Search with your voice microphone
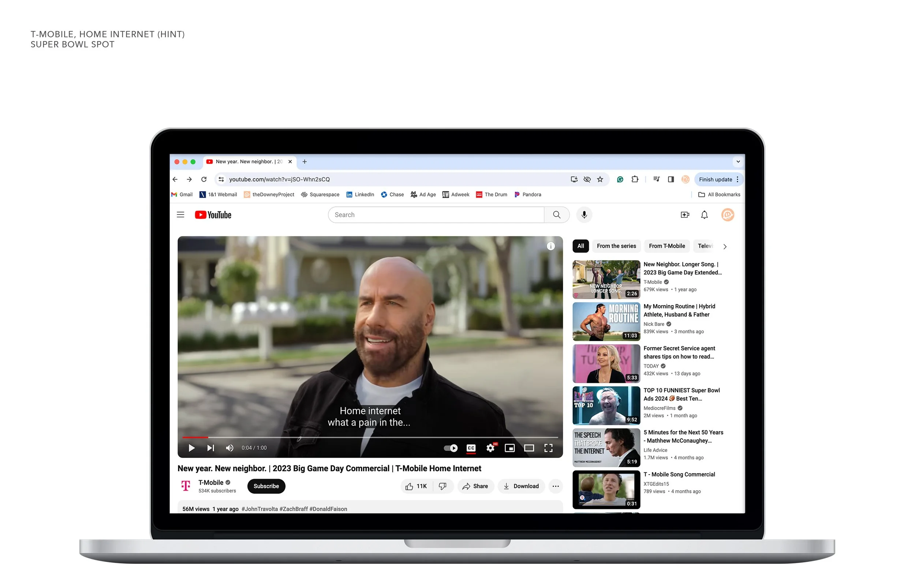This screenshot has height=588, width=915. [584, 215]
